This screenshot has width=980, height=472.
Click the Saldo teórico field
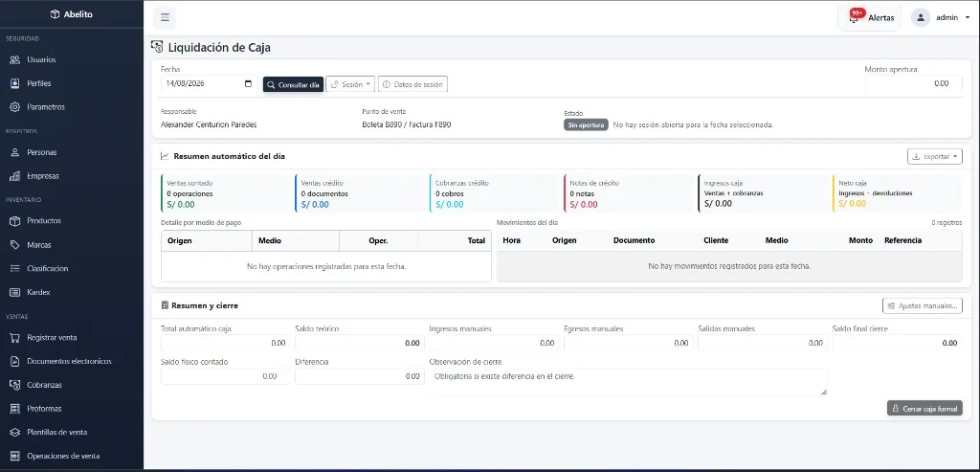(x=360, y=343)
